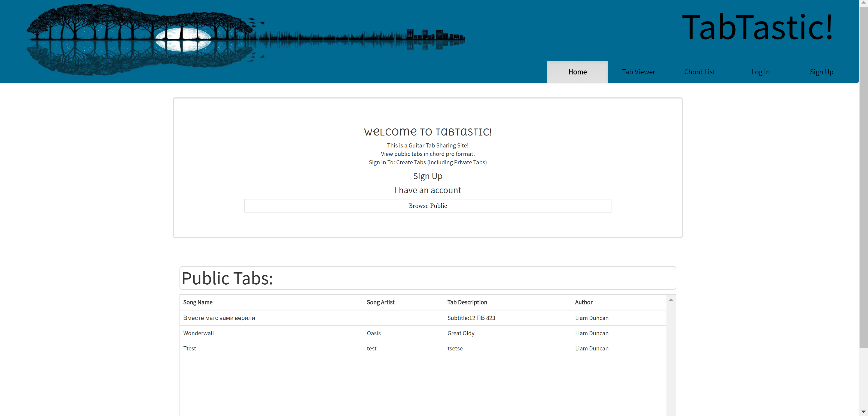Click the table's scroll-up arrow
The image size is (868, 416).
671,300
